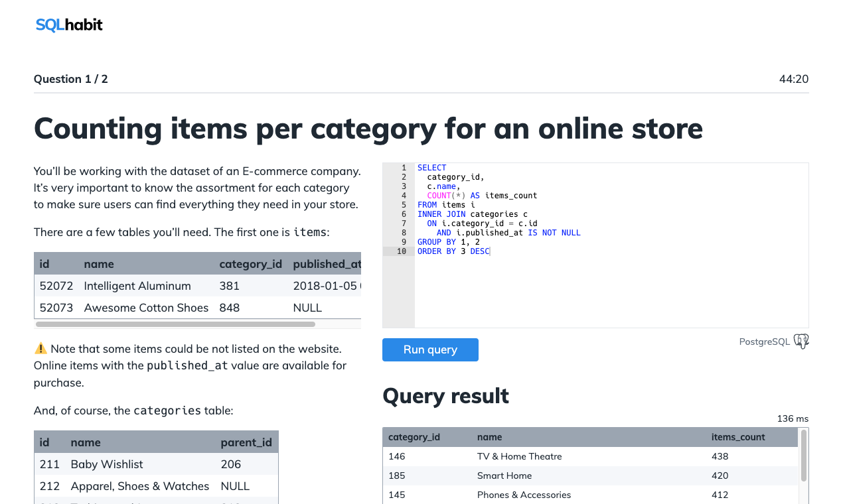Screen dimensions: 843x504
Task: Click the PostgreSQL label text
Action: point(764,342)
